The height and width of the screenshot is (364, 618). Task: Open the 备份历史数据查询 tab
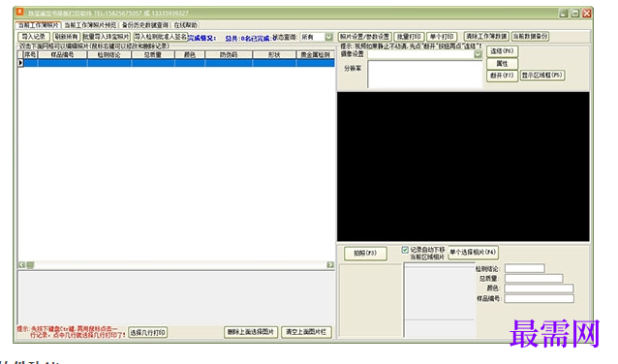click(145, 25)
